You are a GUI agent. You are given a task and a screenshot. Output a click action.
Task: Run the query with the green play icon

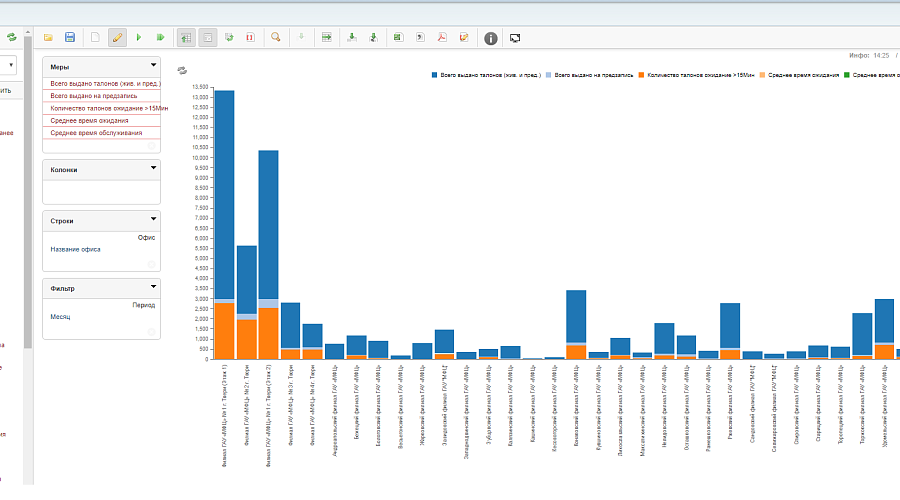pos(139,37)
